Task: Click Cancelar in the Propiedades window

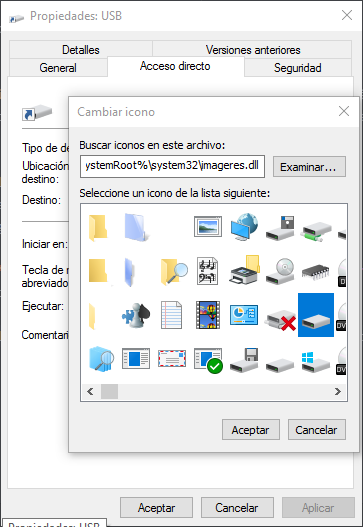Action: tap(237, 508)
